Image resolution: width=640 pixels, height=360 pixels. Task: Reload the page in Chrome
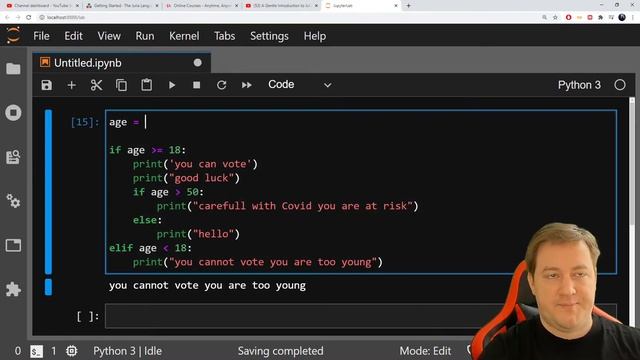(29, 17)
